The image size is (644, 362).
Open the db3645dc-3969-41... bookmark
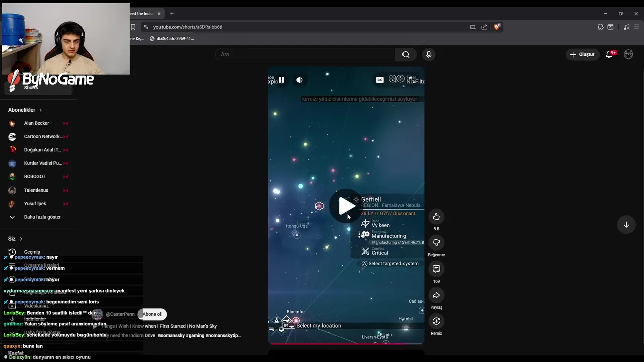[x=172, y=38]
